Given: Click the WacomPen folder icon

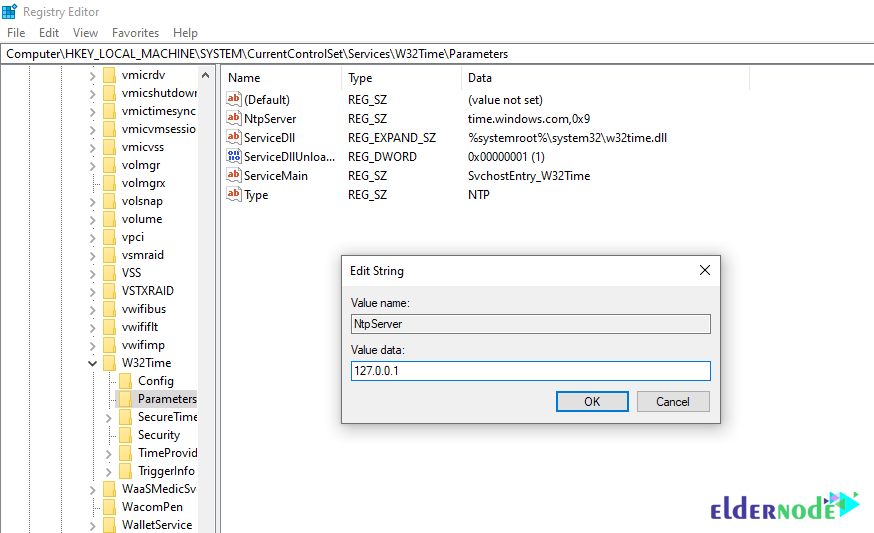Looking at the screenshot, I should click(x=110, y=507).
